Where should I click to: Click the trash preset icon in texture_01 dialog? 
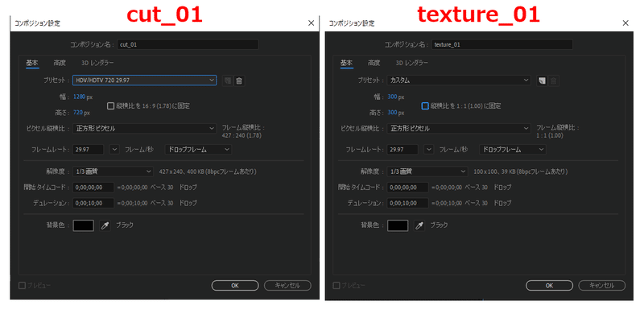pos(554,81)
